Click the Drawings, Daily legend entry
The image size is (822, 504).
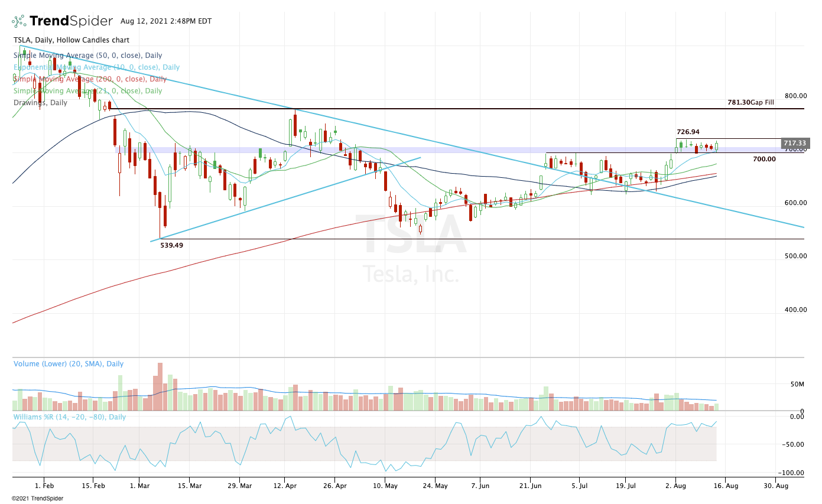(41, 102)
